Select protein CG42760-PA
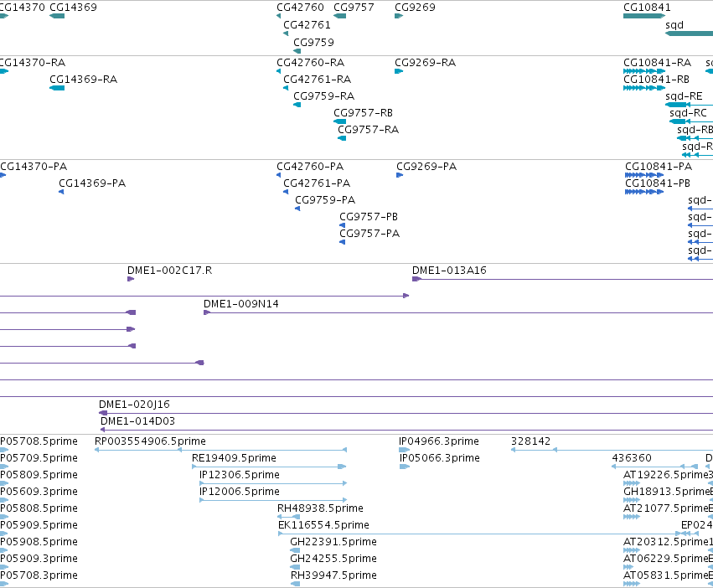Viewport: 713px width, 588px height. pos(310,167)
